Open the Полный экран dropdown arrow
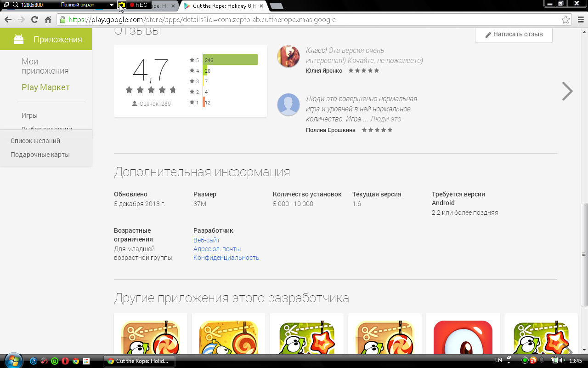 coord(112,5)
